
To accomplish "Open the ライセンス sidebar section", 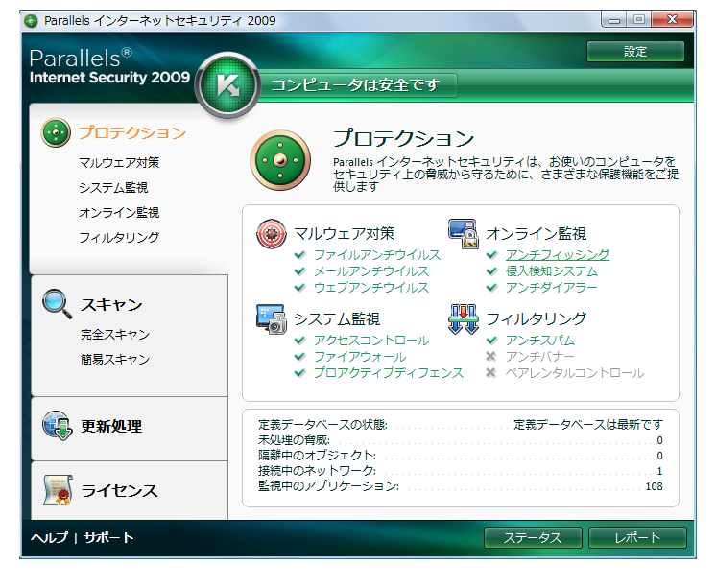I will 119,491.
